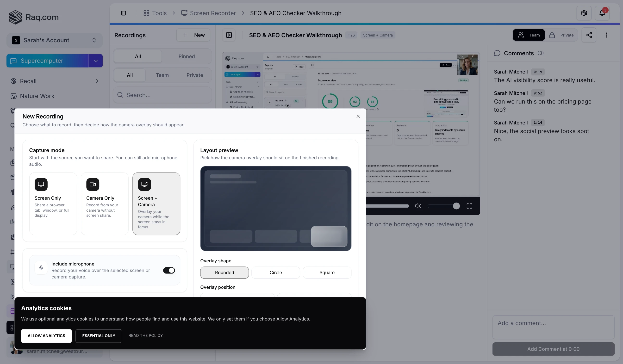Click the share icon button
Viewport: 623px width, 364px height.
tap(589, 35)
